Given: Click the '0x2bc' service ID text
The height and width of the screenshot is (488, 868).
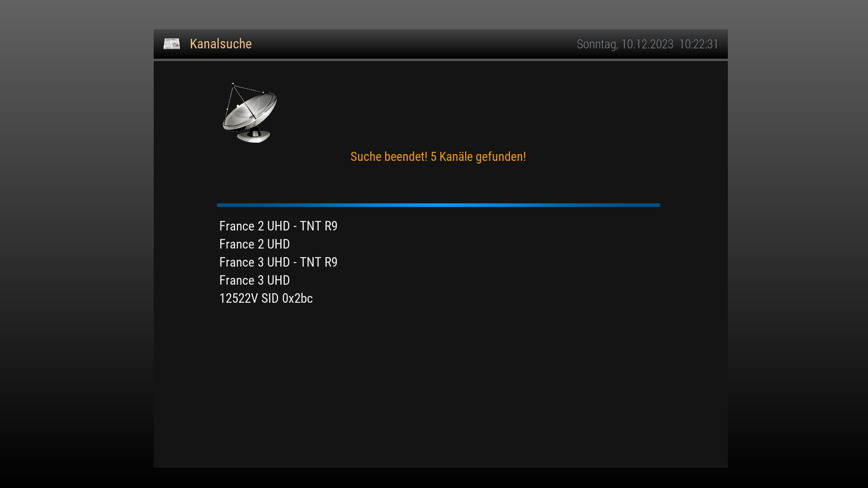Looking at the screenshot, I should tap(297, 298).
